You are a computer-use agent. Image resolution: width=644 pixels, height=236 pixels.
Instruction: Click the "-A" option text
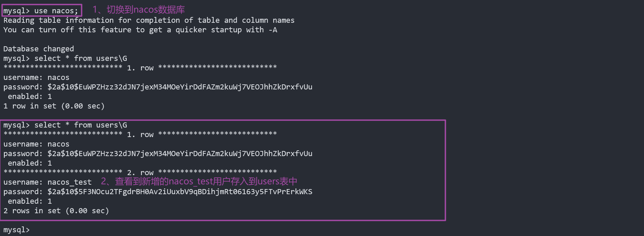pyautogui.click(x=273, y=30)
